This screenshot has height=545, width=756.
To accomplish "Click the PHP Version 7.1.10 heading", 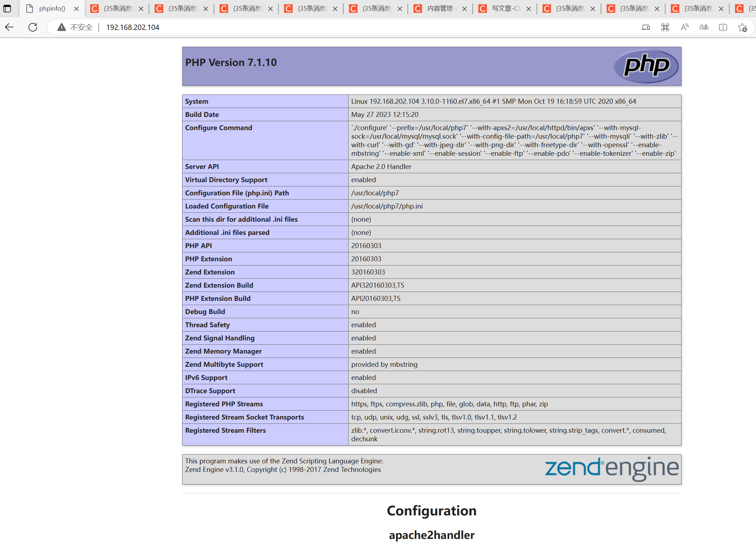I will coord(231,62).
